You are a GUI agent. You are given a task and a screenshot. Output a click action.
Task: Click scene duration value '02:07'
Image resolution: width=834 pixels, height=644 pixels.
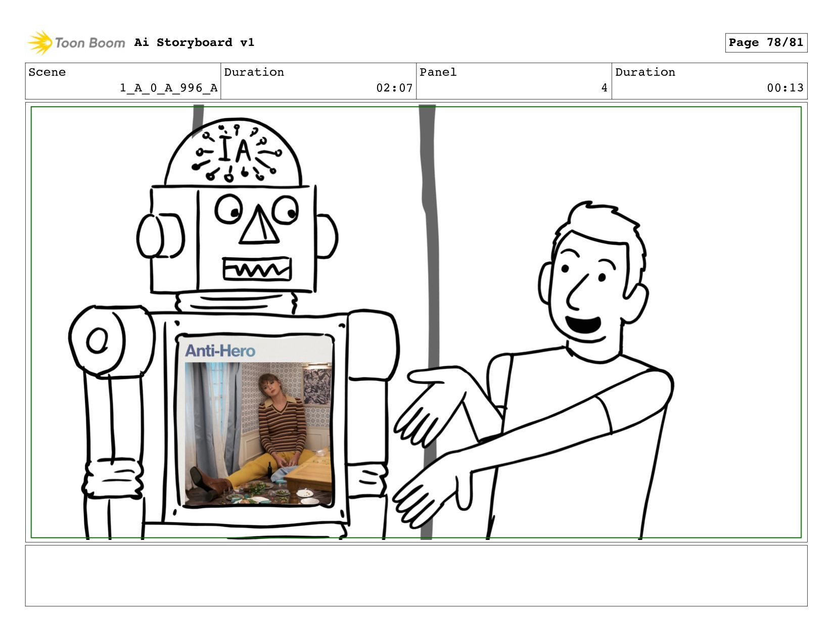[394, 88]
